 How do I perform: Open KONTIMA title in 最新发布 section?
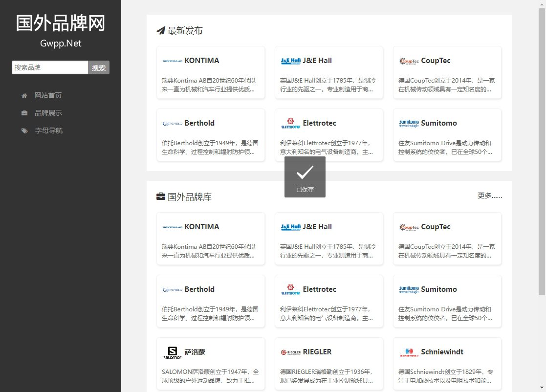pyautogui.click(x=201, y=61)
